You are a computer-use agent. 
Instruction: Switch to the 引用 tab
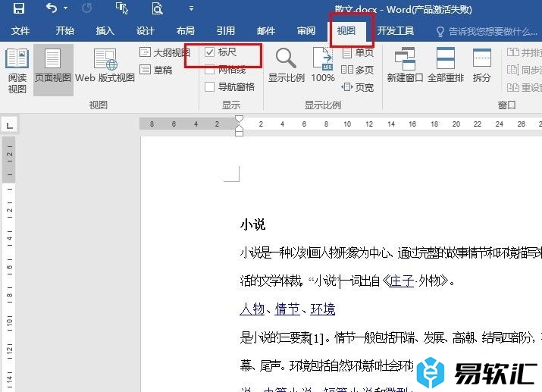(x=225, y=31)
